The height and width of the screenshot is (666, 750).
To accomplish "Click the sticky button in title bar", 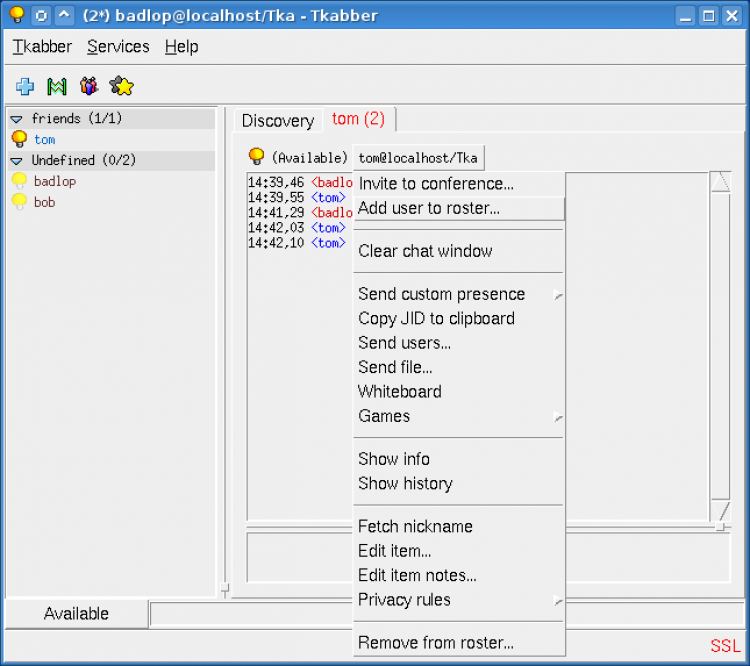I will pyautogui.click(x=41, y=15).
